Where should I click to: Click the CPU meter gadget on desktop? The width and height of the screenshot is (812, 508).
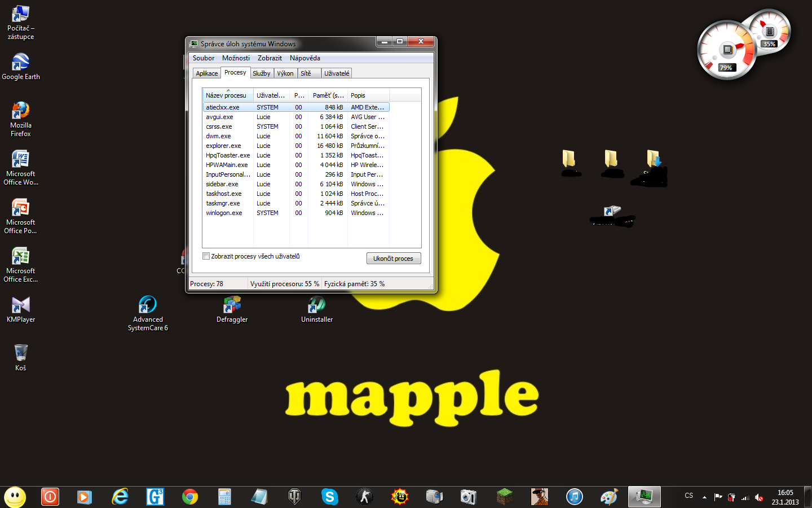click(726, 50)
